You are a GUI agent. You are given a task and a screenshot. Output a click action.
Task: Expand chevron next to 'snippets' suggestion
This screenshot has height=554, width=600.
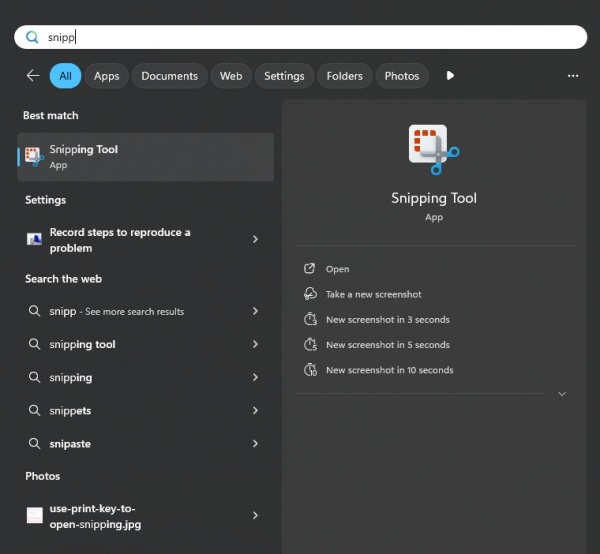pos(255,410)
